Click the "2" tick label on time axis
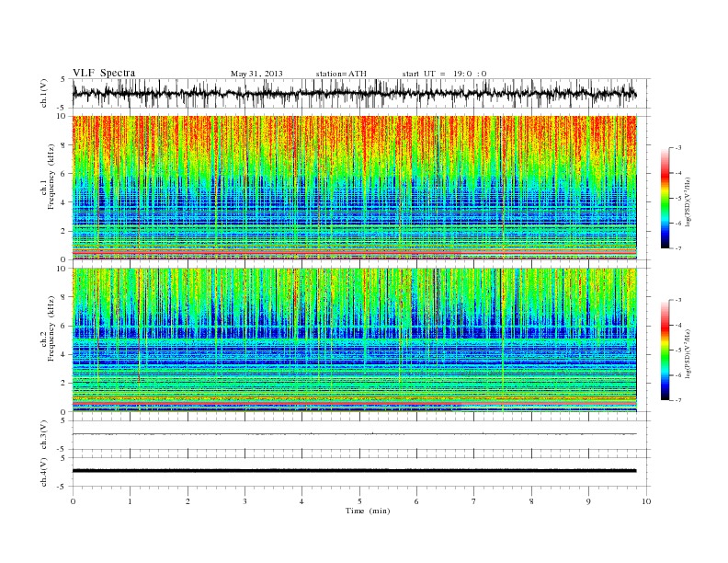Image resolution: width=728 pixels, height=563 pixels. (x=188, y=501)
